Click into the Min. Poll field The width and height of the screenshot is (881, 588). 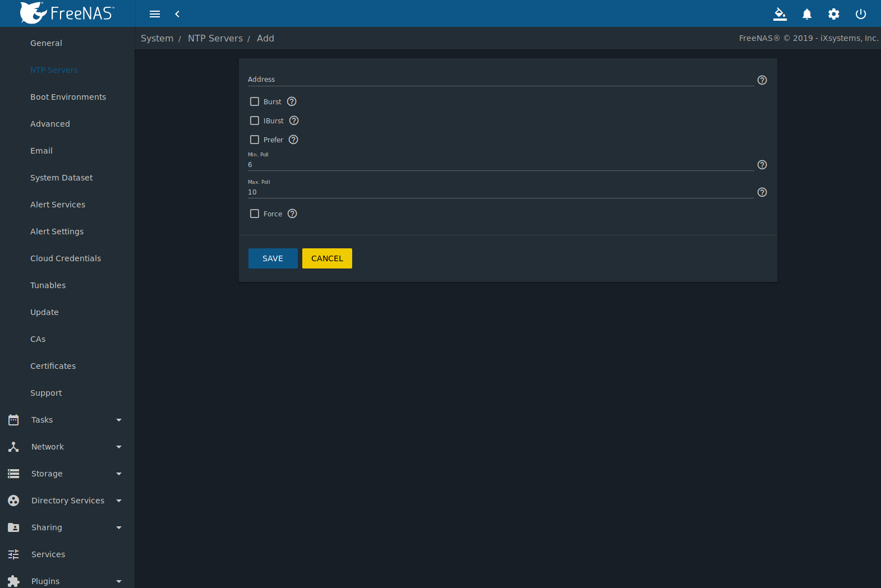pyautogui.click(x=501, y=165)
